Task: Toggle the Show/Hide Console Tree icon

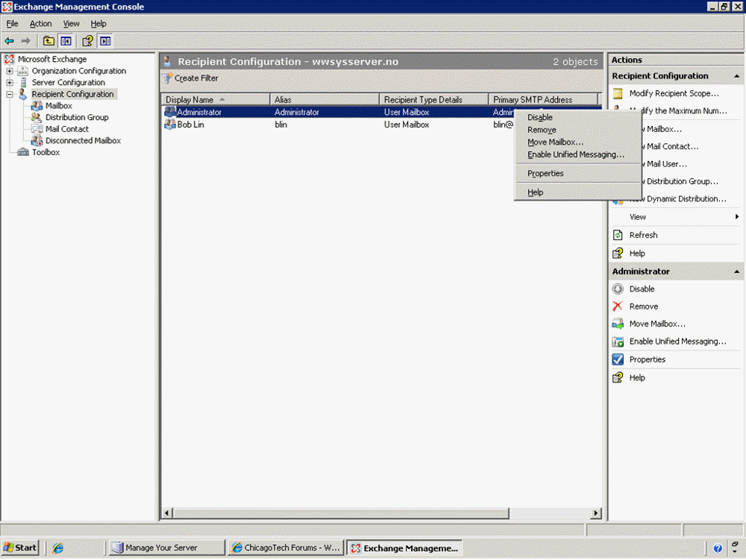Action: 66,41
